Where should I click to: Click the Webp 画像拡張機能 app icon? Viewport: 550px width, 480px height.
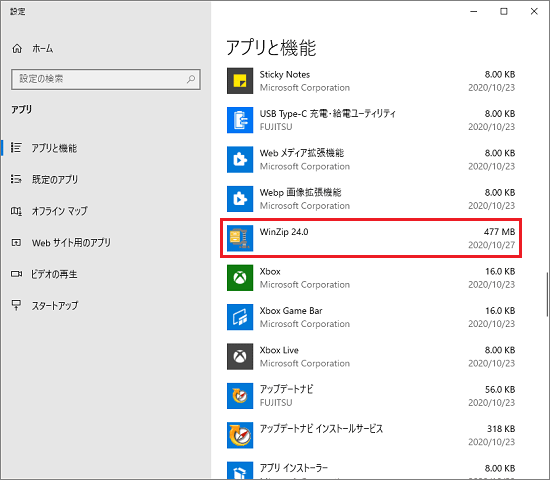tap(240, 199)
